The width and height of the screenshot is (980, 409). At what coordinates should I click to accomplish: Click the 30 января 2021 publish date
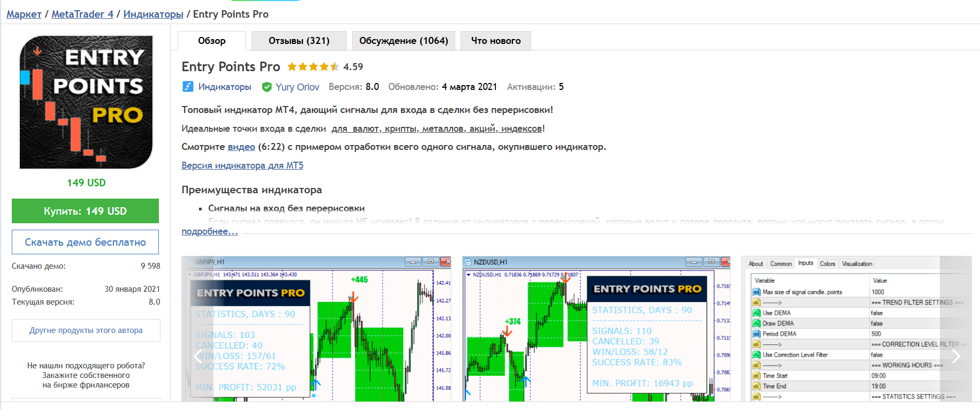tap(132, 289)
